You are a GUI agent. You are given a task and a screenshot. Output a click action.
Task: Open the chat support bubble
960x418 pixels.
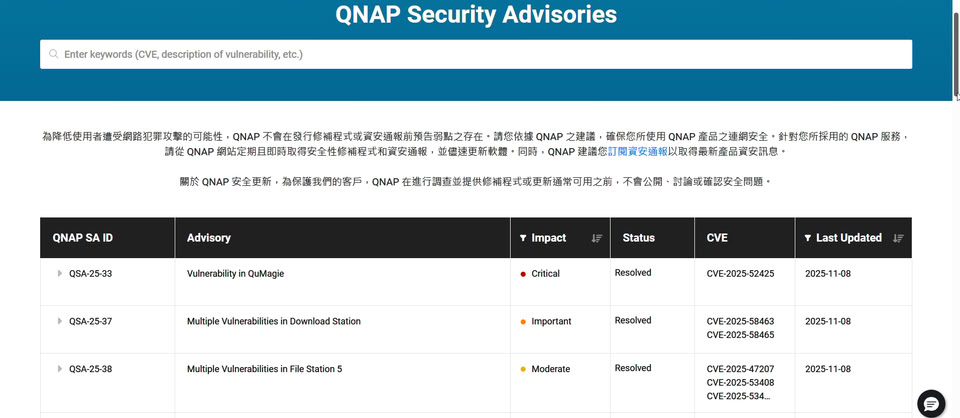point(931,402)
